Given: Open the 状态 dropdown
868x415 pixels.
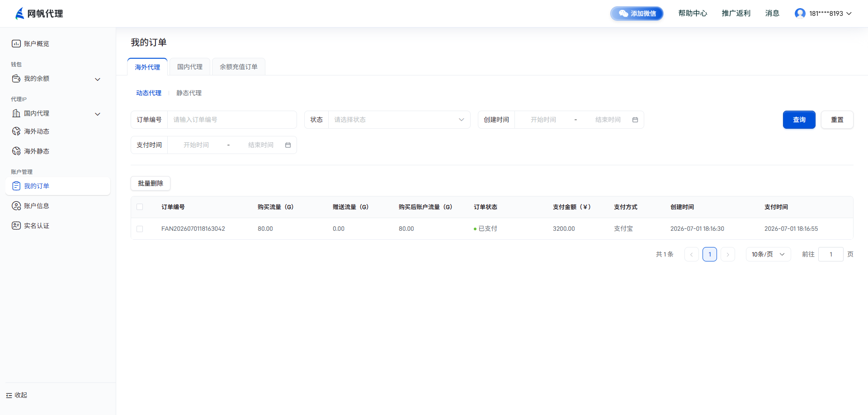Looking at the screenshot, I should (x=399, y=120).
